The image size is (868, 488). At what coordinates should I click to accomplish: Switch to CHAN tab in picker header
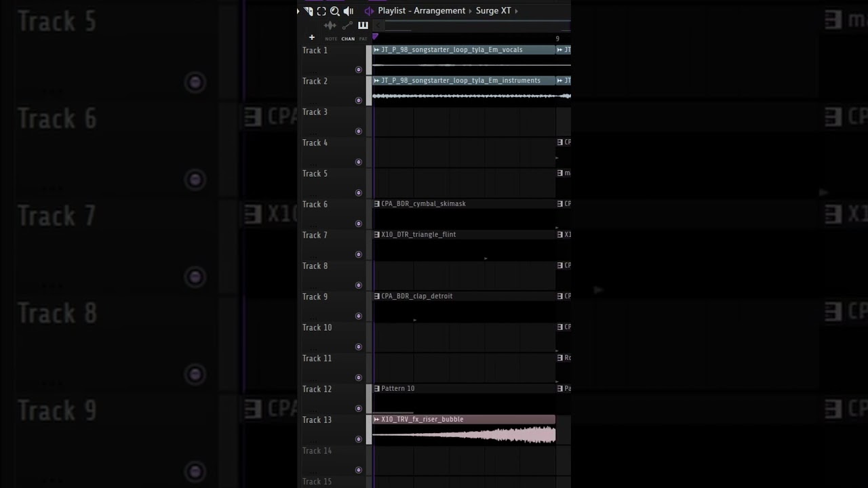(x=348, y=39)
